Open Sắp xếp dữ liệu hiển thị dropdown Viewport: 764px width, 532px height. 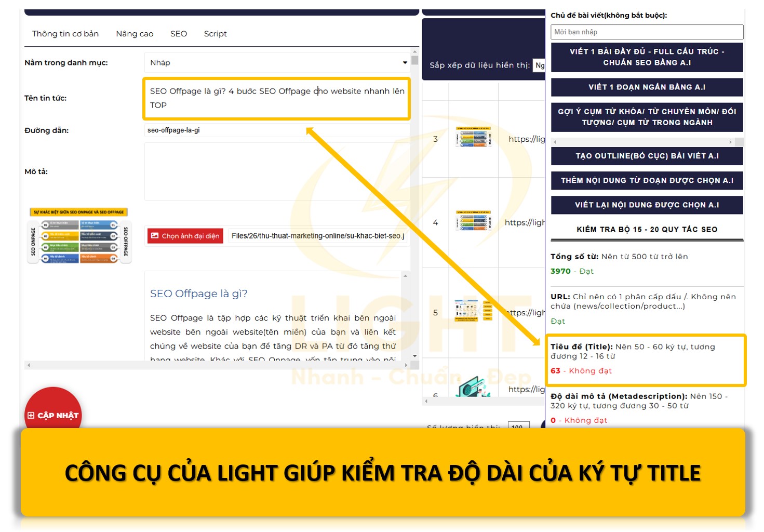pos(540,65)
